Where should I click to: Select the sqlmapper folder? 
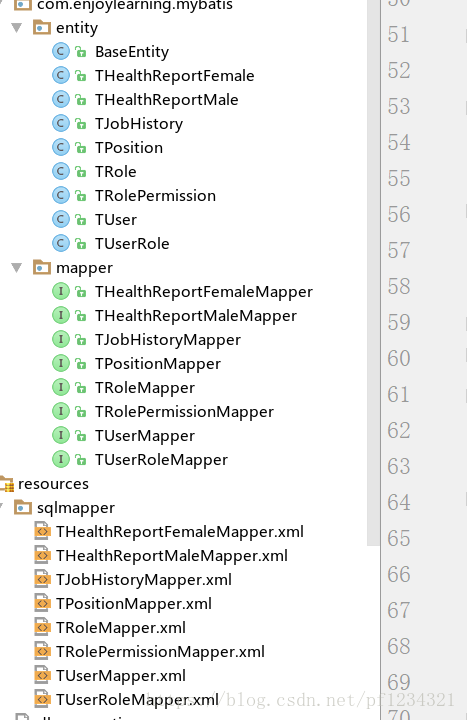pos(76,508)
